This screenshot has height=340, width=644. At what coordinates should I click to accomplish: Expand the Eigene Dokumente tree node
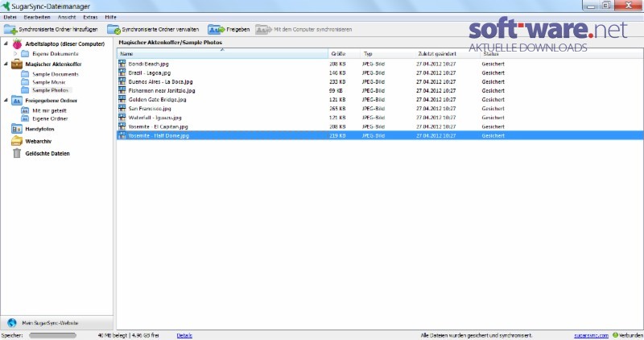(15, 54)
